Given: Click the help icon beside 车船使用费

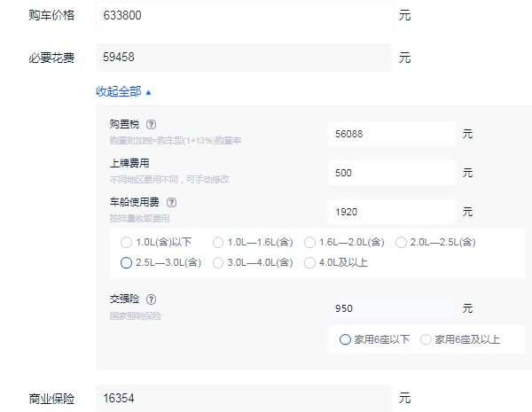Looking at the screenshot, I should [171, 202].
